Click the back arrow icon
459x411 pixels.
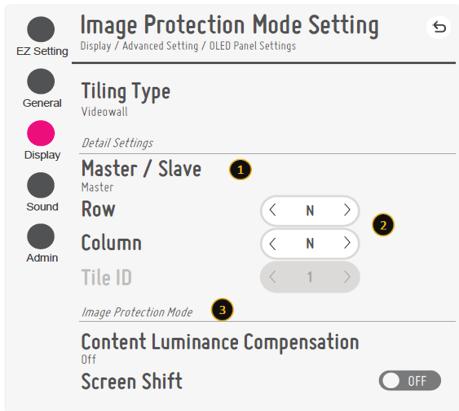(439, 27)
